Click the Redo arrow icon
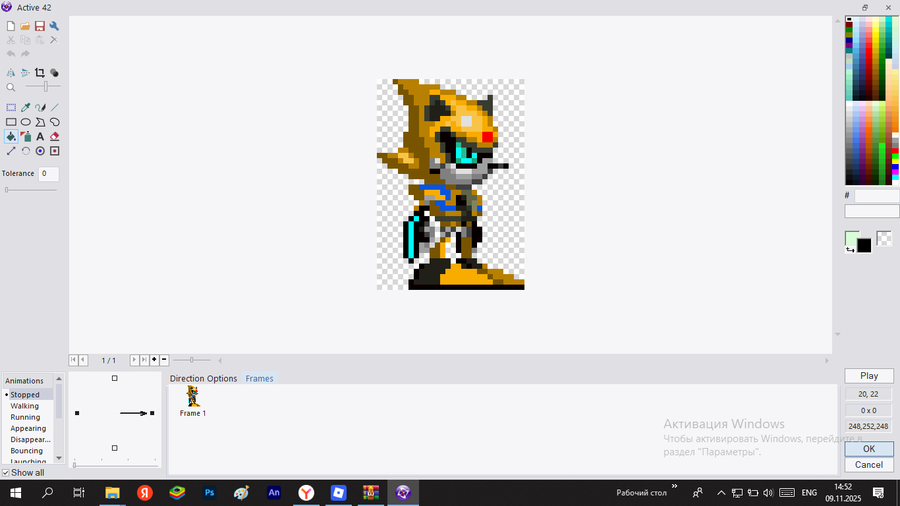 tap(25, 54)
